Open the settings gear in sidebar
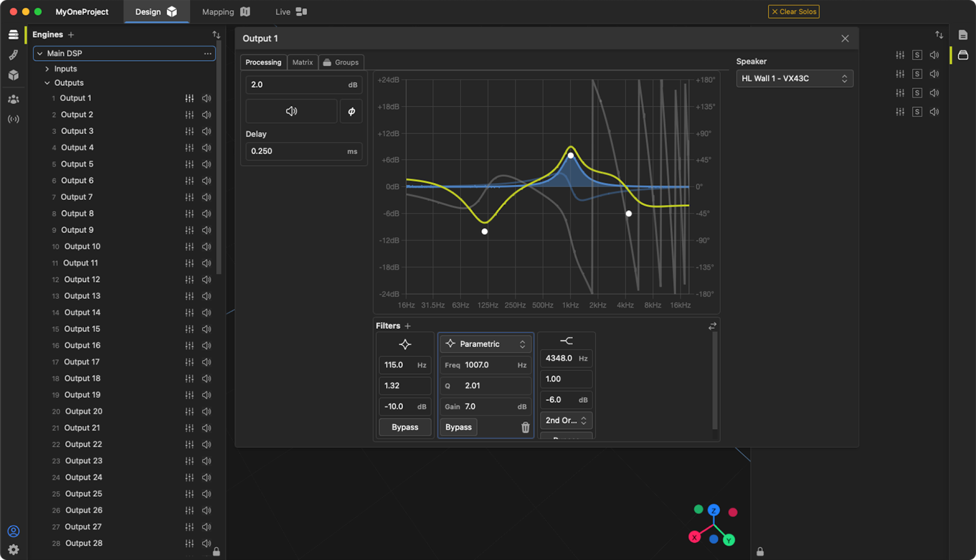The height and width of the screenshot is (560, 976). [13, 550]
